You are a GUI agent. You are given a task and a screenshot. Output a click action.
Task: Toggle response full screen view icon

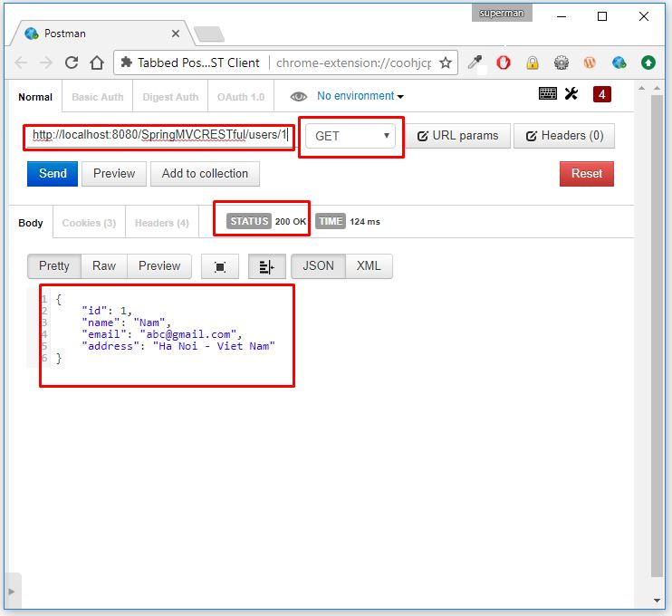coord(220,266)
